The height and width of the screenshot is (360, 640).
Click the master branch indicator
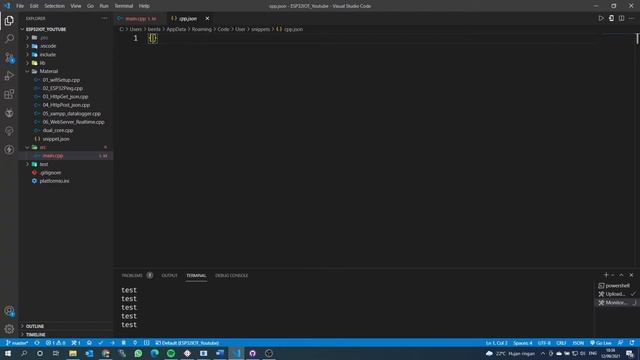pyautogui.click(x=17, y=343)
